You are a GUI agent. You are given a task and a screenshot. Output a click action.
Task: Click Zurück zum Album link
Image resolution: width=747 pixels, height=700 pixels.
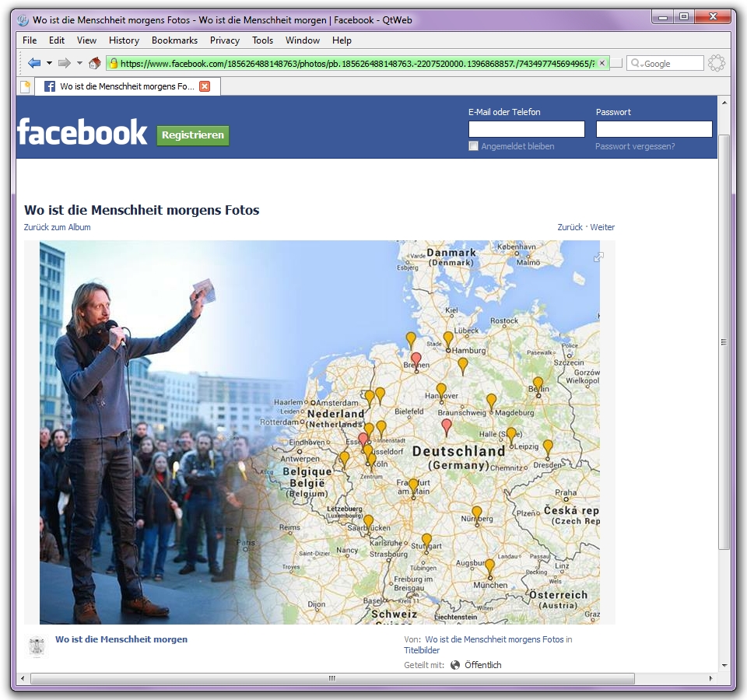(57, 227)
